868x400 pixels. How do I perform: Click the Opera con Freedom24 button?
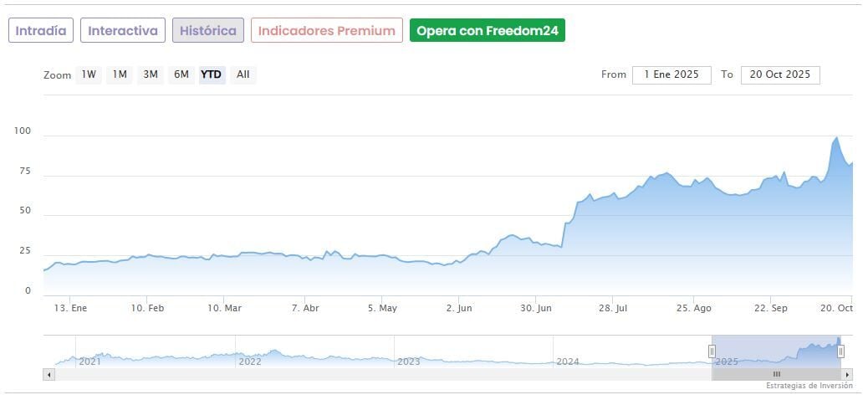[488, 31]
